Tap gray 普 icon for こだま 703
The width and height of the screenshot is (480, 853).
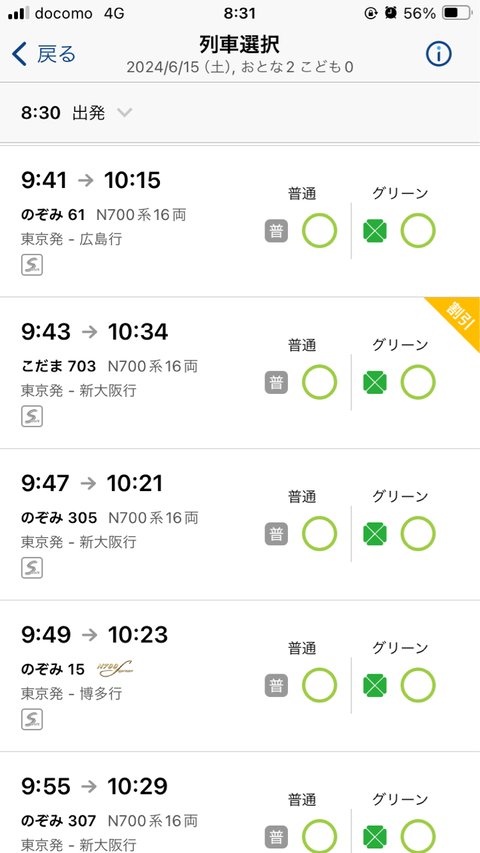click(276, 383)
